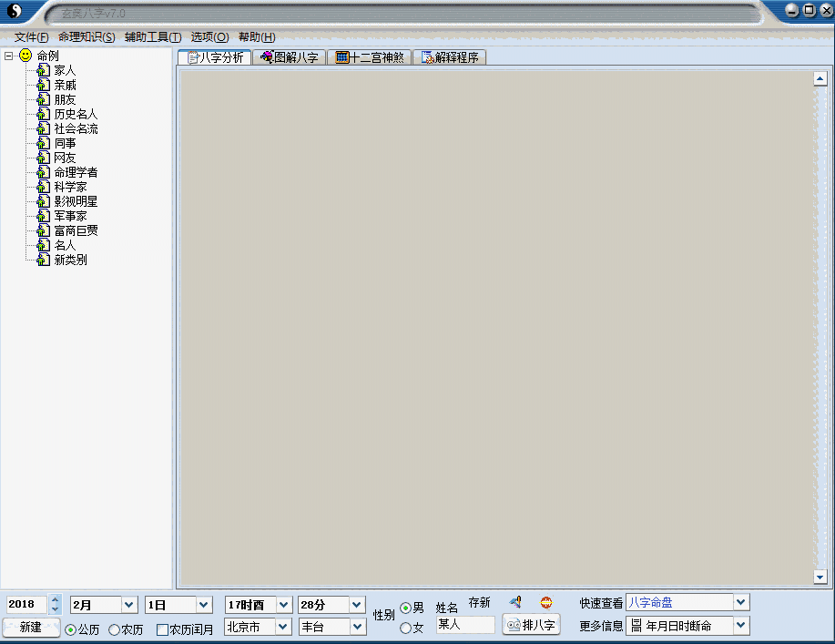Image resolution: width=835 pixels, height=644 pixels.
Task: Select the 社会名流 category icon
Action: click(x=43, y=128)
